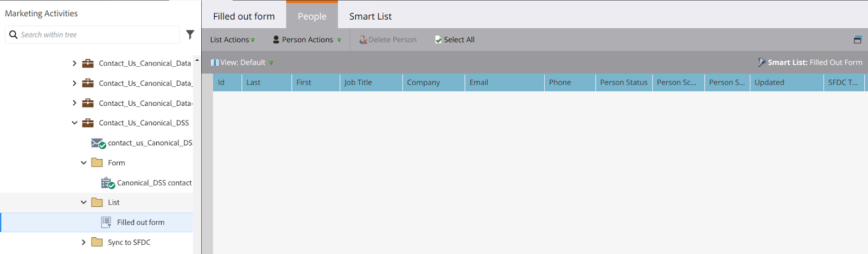The image size is (868, 254).
Task: Collapse the Contact_Us_Canonical_DSS program
Action: coord(74,123)
